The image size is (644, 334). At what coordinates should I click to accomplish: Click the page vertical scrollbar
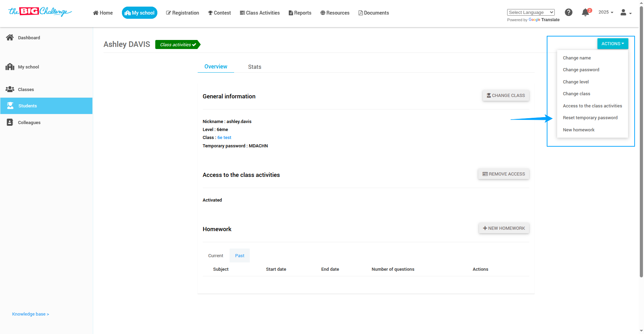point(641,142)
